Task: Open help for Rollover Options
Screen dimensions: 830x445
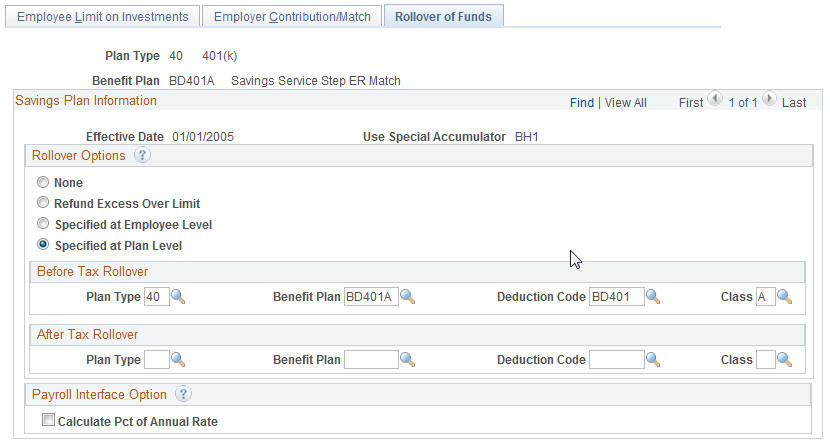Action: tap(142, 155)
